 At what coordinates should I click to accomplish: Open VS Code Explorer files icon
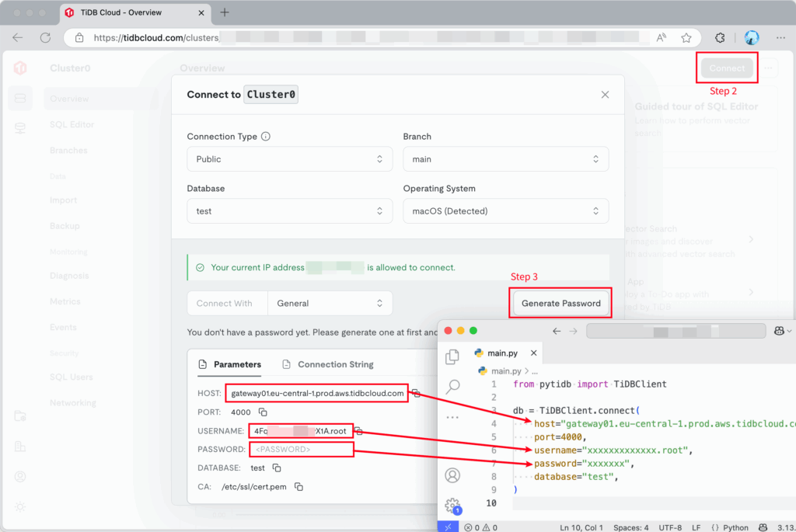point(452,356)
